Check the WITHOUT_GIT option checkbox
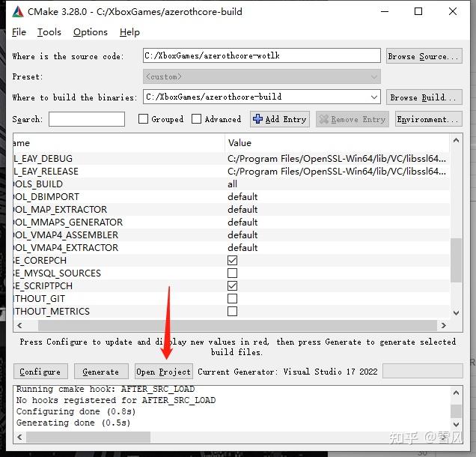476x457 pixels. (x=232, y=299)
